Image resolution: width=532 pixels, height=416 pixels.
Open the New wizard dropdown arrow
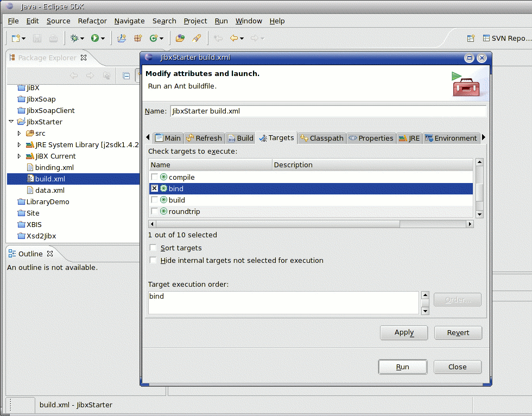click(x=24, y=39)
